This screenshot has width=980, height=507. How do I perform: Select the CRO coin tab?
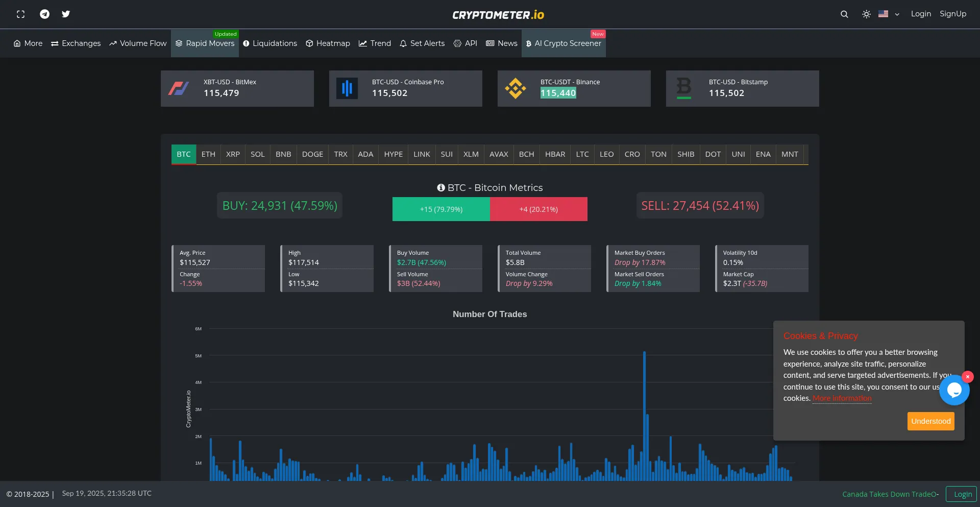coord(632,154)
